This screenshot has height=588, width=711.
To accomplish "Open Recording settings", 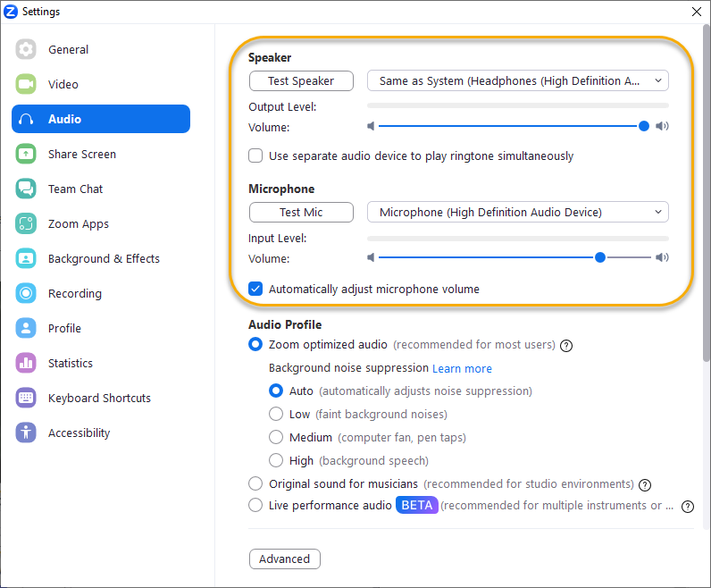I will (101, 293).
